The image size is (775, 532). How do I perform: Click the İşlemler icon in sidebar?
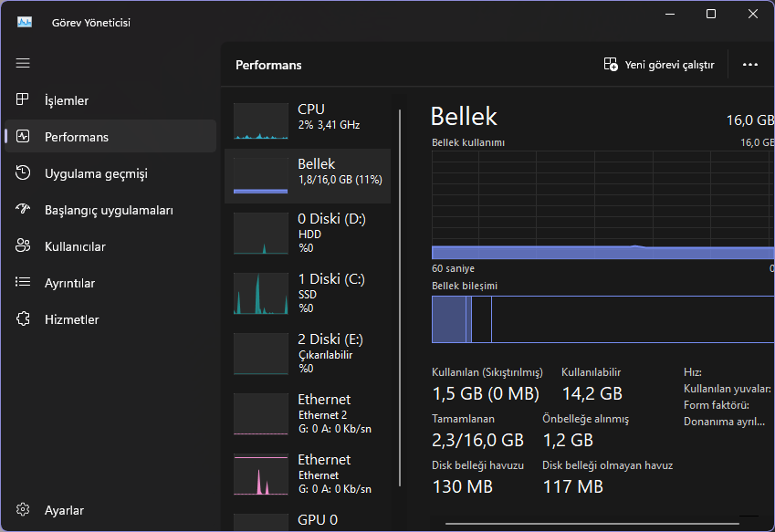point(23,100)
